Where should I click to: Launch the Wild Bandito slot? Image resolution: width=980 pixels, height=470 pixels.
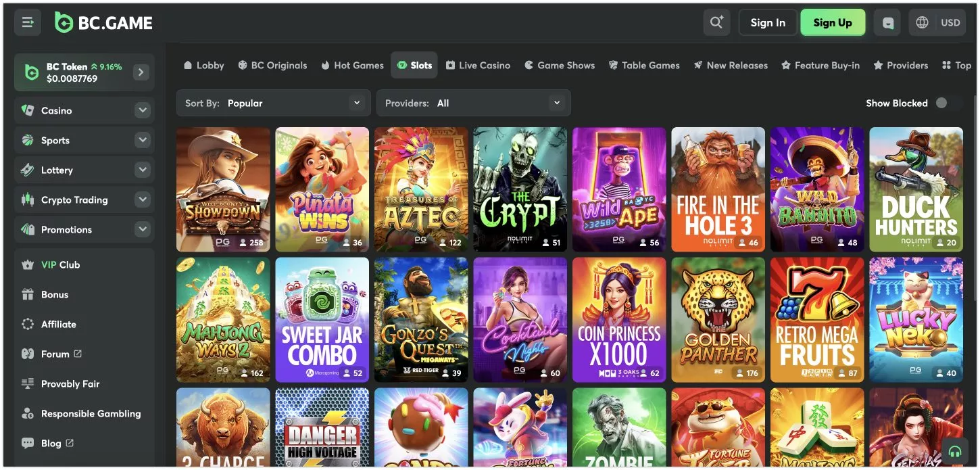[x=817, y=189]
